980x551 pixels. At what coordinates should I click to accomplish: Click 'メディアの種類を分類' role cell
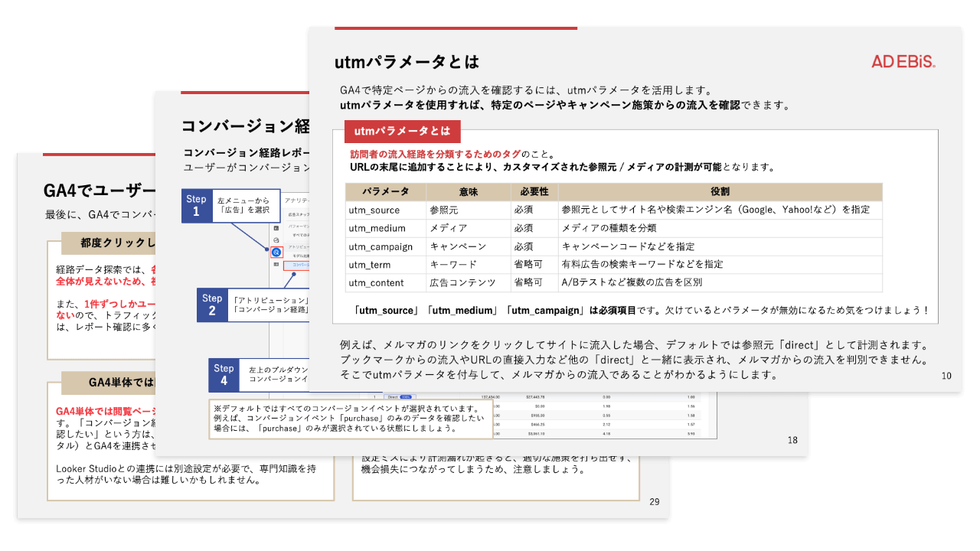[720, 228]
